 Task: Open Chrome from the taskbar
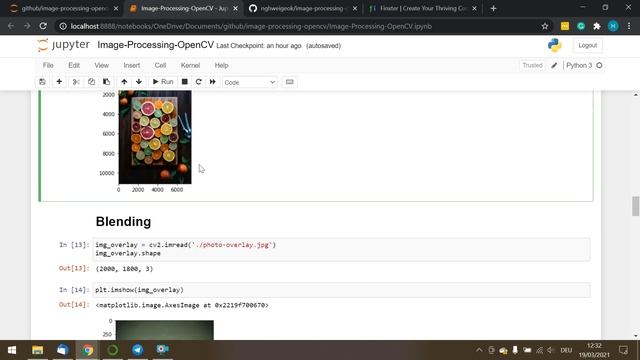(x=87, y=350)
